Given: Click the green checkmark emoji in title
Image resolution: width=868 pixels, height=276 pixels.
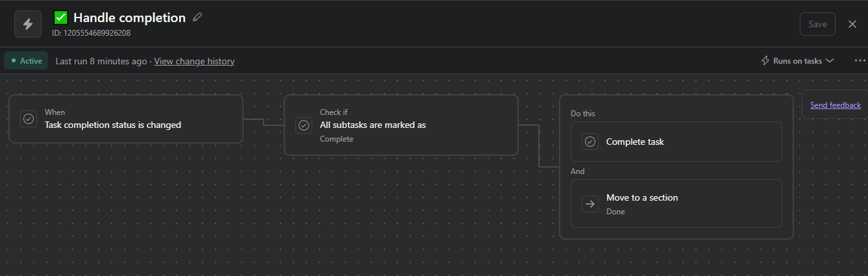Looking at the screenshot, I should pyautogui.click(x=61, y=18).
